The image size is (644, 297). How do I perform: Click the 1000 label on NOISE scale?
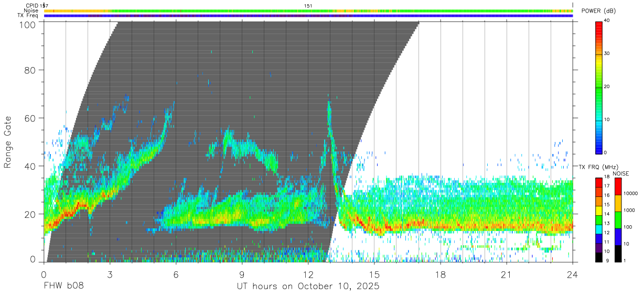[629, 210]
